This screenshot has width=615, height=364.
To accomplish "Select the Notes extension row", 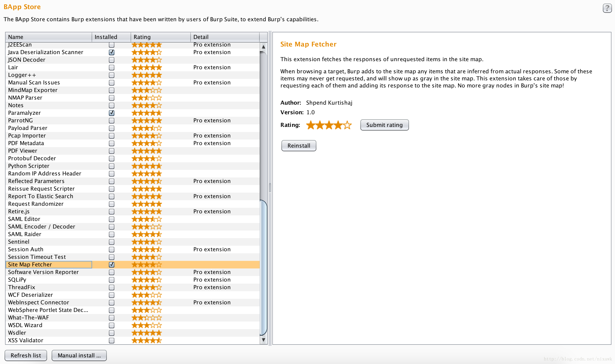I will [x=133, y=105].
